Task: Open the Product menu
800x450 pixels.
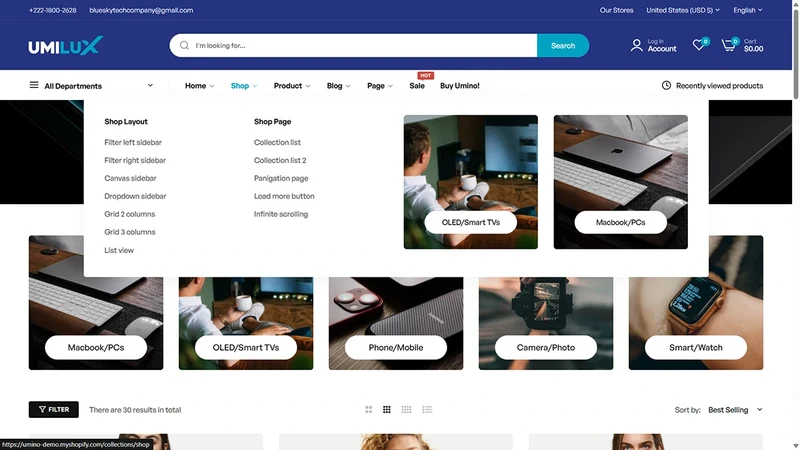Action: [292, 86]
